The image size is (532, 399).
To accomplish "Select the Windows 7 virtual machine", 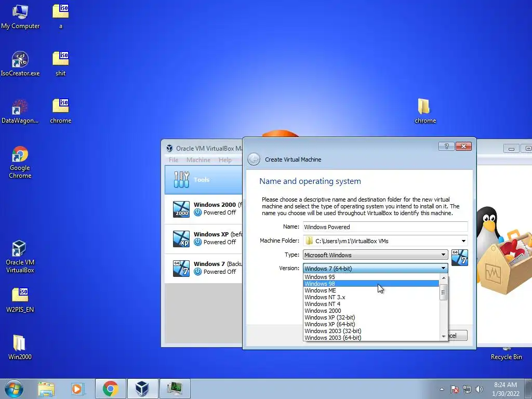I will (x=204, y=268).
